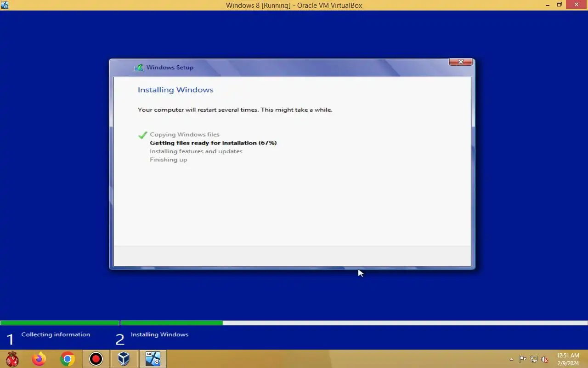This screenshot has height=368, width=588.
Task: Click the green checkmark beside Copying Windows files
Action: (142, 135)
